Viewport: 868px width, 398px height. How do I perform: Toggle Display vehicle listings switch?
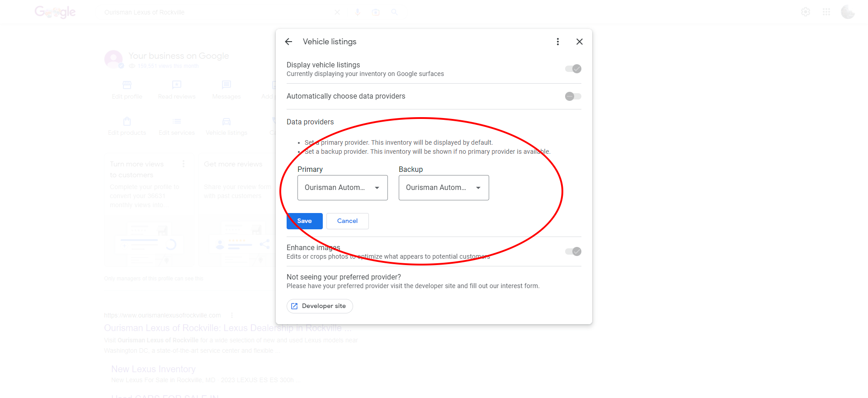pos(573,69)
